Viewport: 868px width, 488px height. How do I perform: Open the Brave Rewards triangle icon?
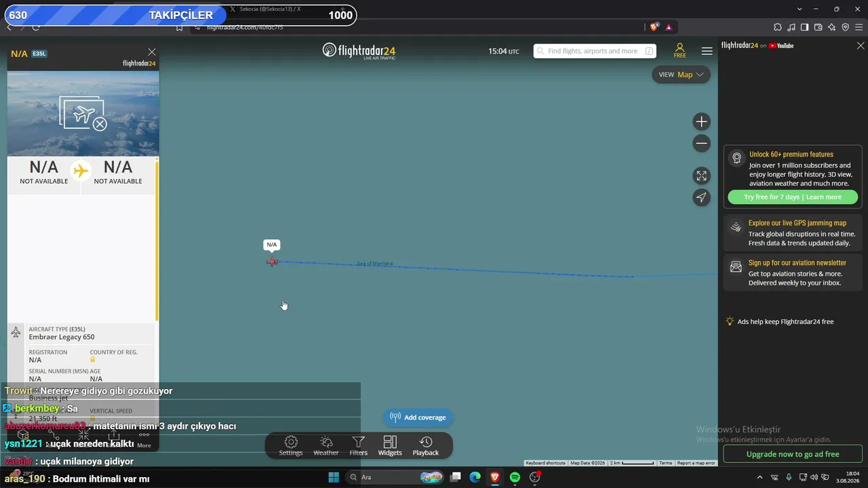[669, 27]
